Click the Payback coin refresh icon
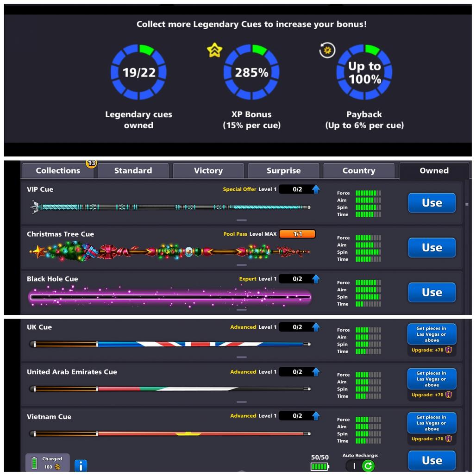476x476 pixels. (327, 50)
